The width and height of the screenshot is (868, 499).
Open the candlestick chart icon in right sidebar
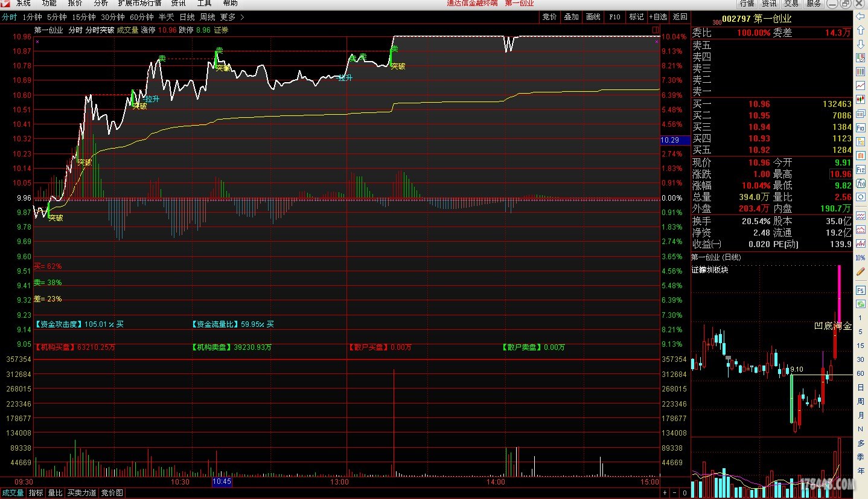point(861,99)
